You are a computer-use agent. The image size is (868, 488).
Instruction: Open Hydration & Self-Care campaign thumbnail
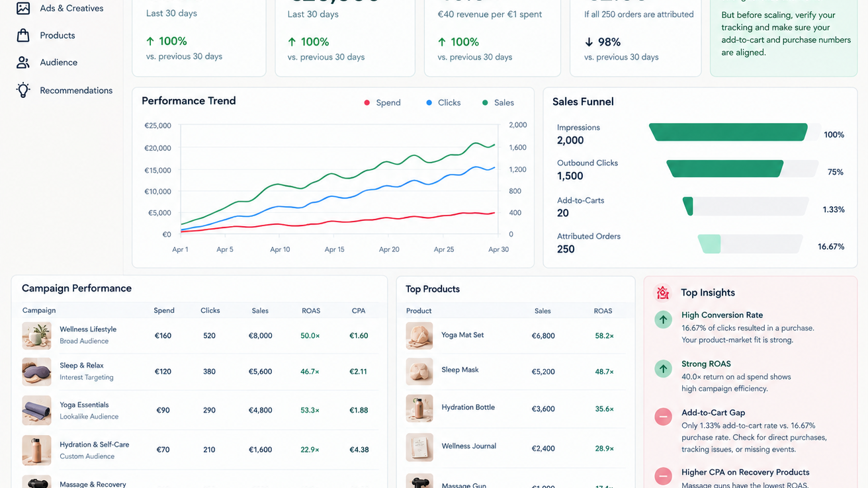point(36,450)
